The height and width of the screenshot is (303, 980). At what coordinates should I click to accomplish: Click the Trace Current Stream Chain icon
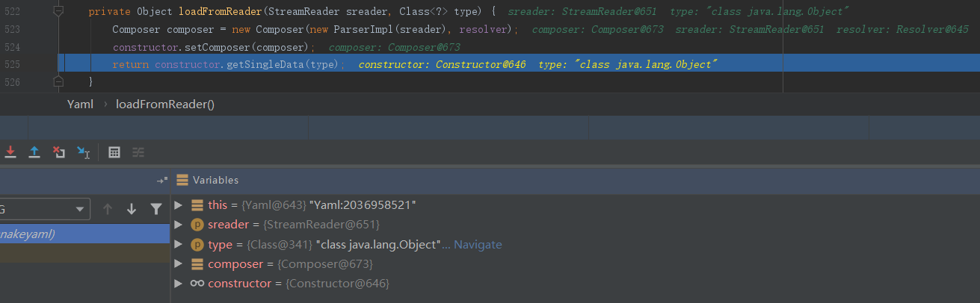click(138, 152)
